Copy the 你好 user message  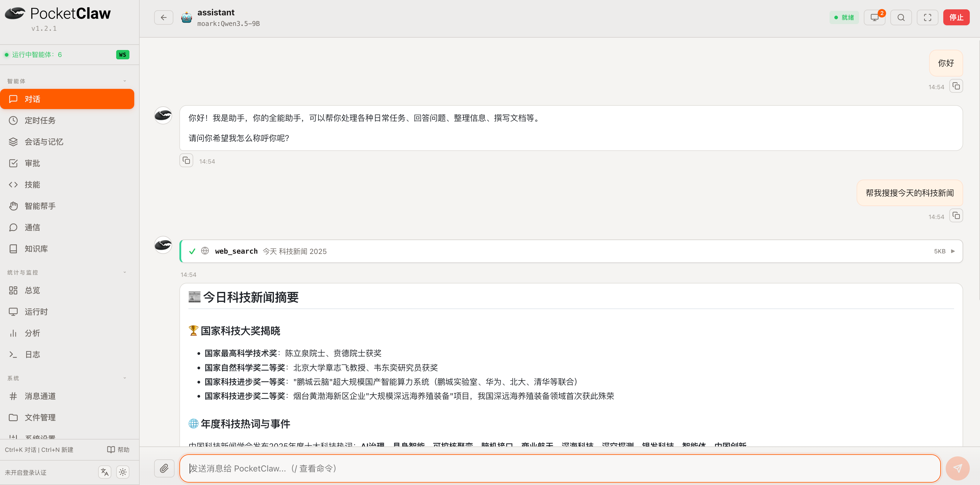coord(956,86)
